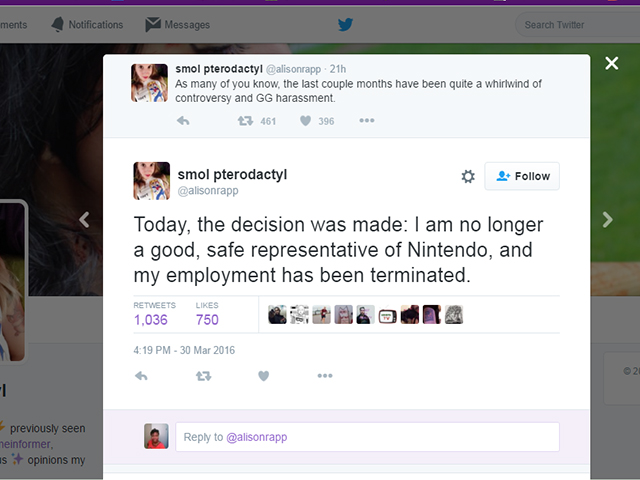The image size is (640, 480).
Task: Like the main tweet with heart icon
Action: tap(264, 376)
